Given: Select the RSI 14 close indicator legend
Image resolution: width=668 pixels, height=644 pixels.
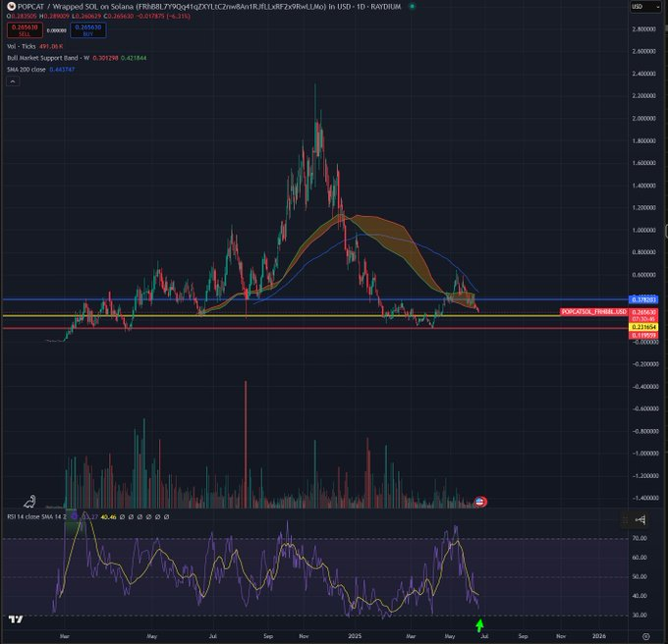Looking at the screenshot, I should click(x=36, y=516).
